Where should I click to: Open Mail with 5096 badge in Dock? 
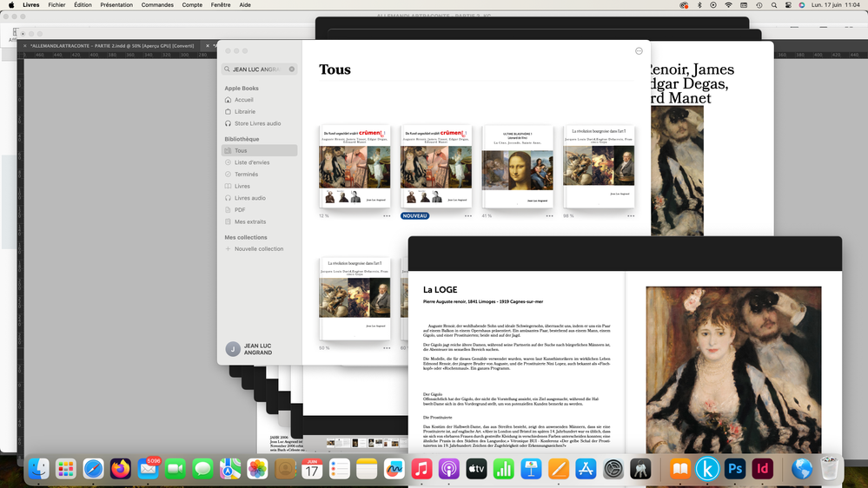point(148,469)
